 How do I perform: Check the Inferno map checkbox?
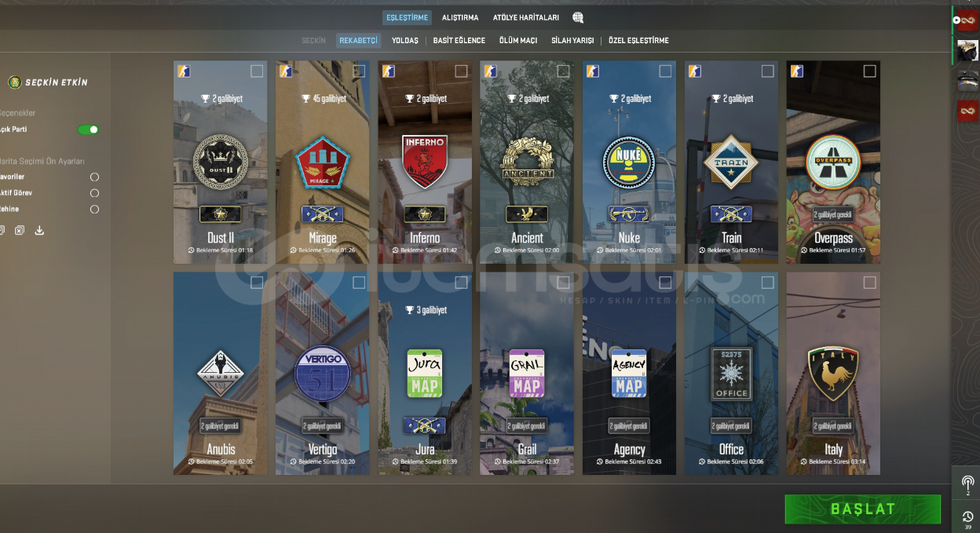click(x=461, y=71)
